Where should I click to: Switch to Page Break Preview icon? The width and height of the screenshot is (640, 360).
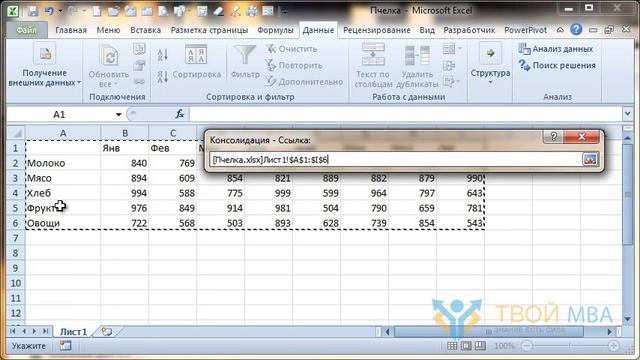tap(480, 346)
